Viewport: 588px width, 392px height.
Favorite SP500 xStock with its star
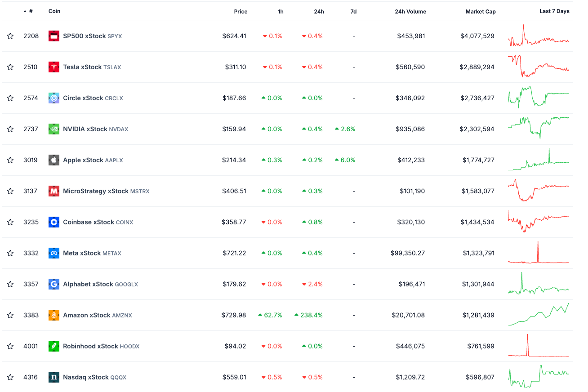click(10, 36)
